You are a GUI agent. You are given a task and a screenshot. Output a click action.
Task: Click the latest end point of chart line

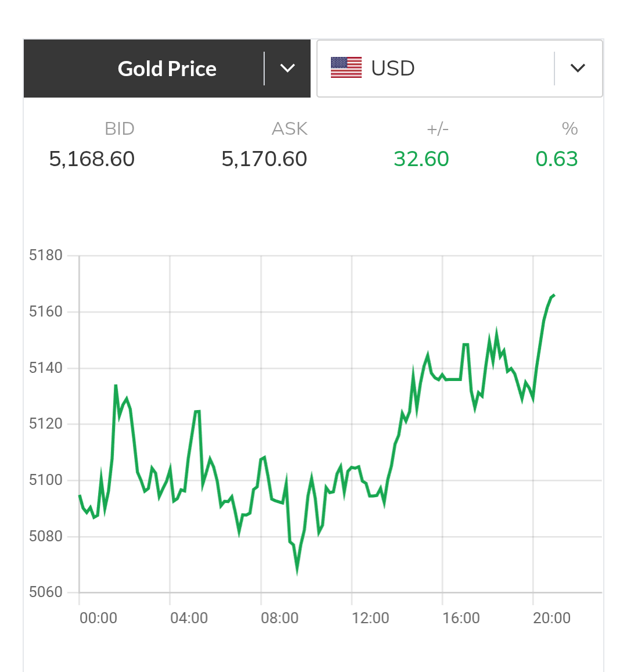[554, 295]
